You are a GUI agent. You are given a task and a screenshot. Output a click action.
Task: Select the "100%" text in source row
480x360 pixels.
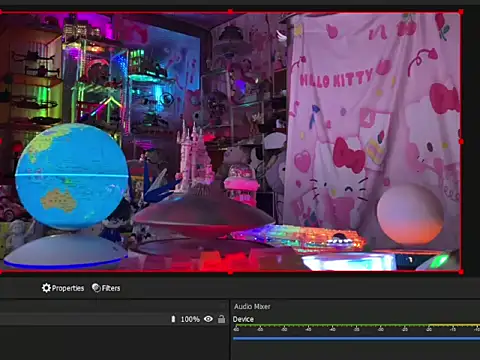tap(190, 319)
